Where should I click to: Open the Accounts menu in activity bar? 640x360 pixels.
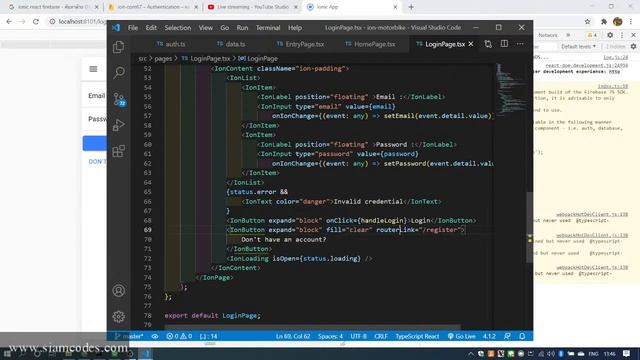click(119, 291)
